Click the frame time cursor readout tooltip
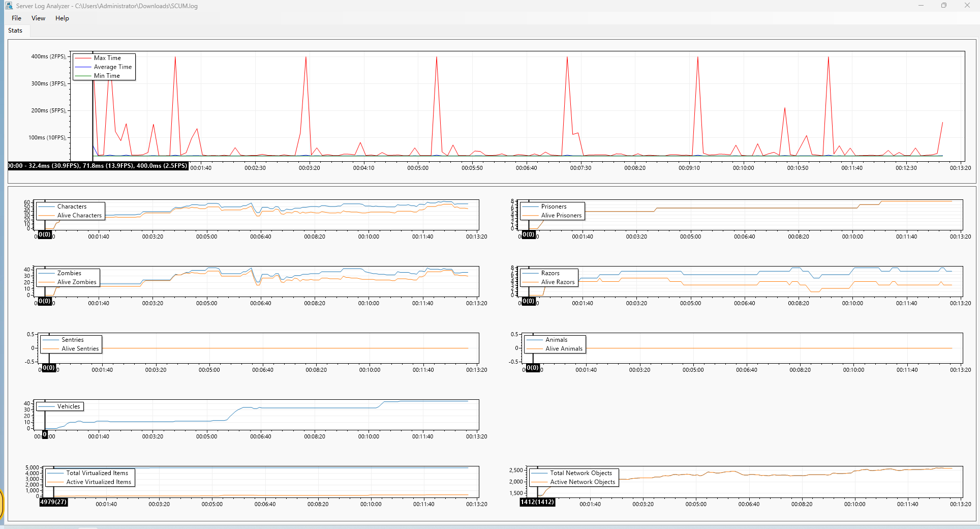Screen dimensions: 980x529 pos(98,166)
